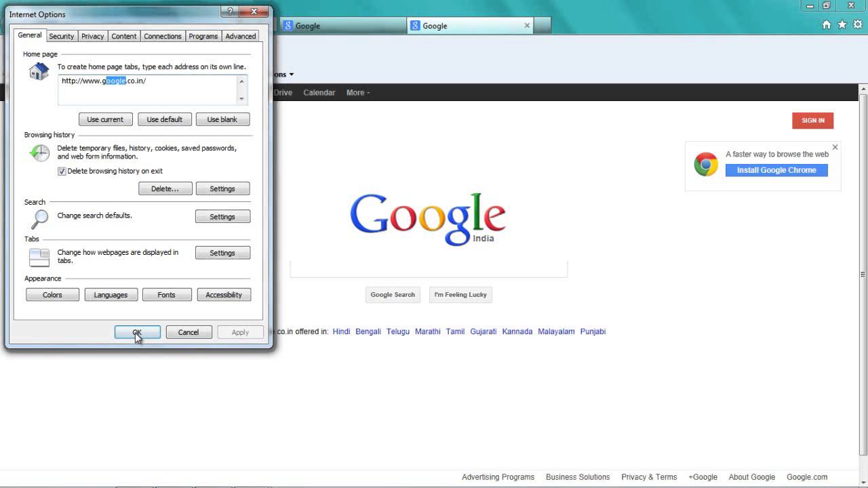Viewport: 868px width, 488px height.
Task: Click the Internet Options help question-mark button
Action: pos(230,12)
